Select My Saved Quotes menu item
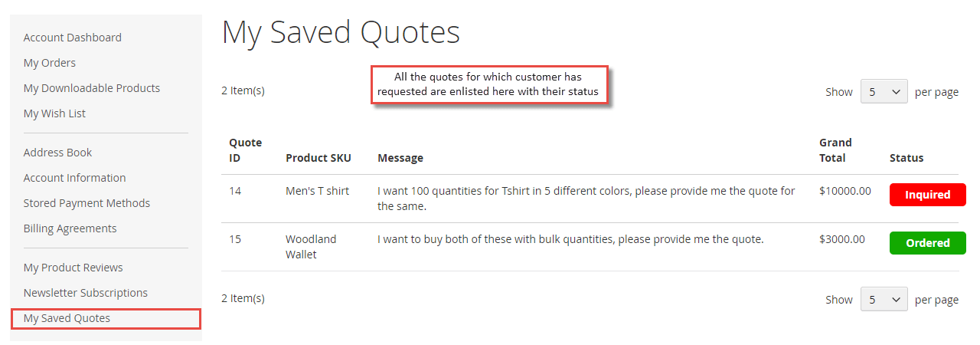The width and height of the screenshot is (980, 345). point(106,318)
